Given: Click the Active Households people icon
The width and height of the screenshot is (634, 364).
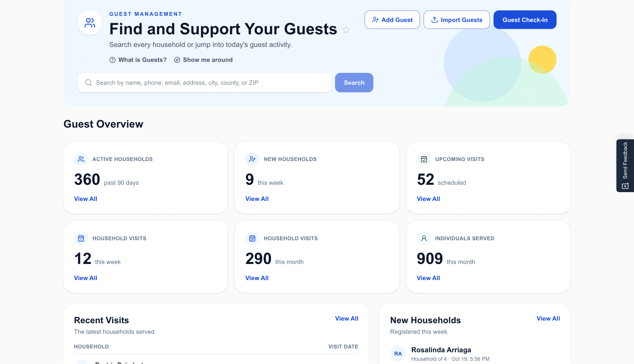Looking at the screenshot, I should (81, 159).
